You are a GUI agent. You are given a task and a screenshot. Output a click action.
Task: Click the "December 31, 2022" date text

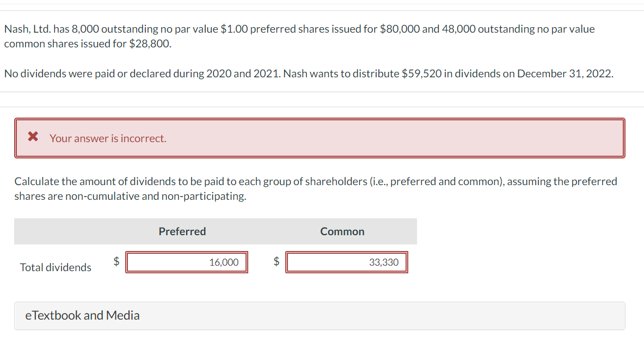(x=564, y=74)
